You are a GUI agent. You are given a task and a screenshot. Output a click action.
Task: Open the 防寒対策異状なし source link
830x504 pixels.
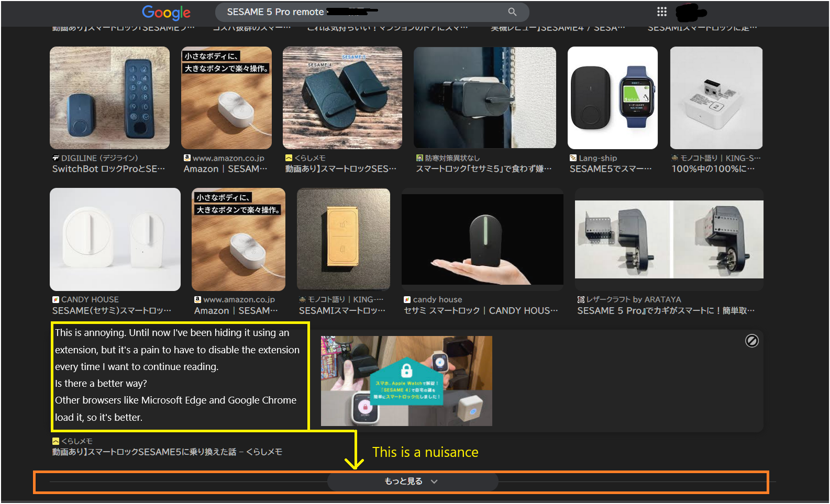pos(452,158)
